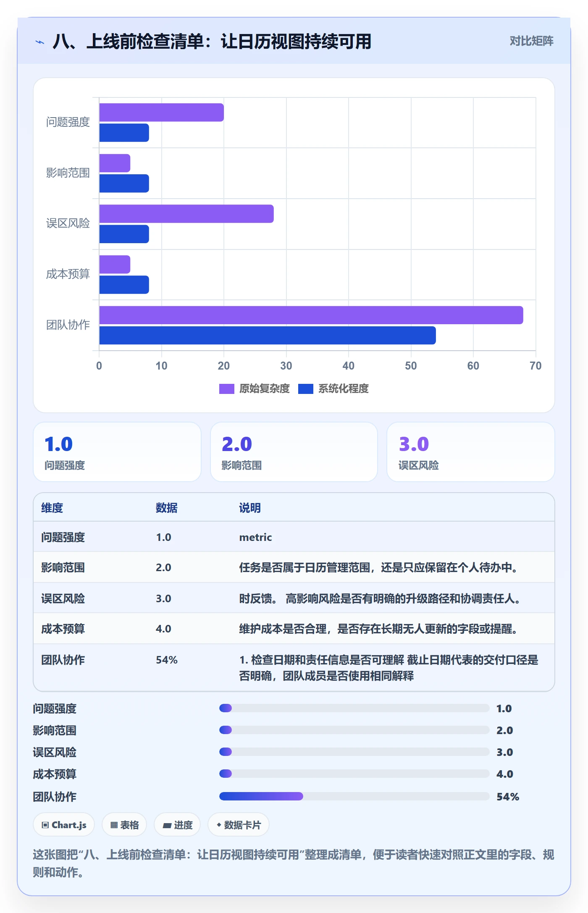Viewport: 588px width, 913px height.
Task: Click the blue 团队协作 bar in chart
Action: coord(268,335)
